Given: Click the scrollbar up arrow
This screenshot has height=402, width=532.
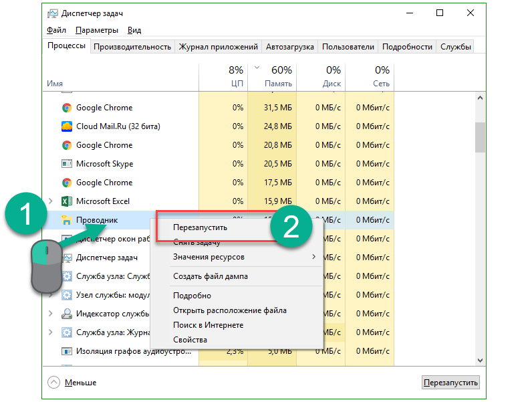Looking at the screenshot, I should tap(480, 98).
